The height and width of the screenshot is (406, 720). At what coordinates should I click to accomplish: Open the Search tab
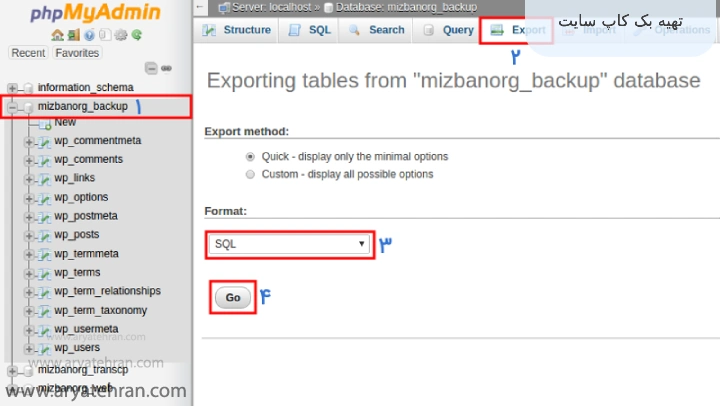tap(377, 30)
